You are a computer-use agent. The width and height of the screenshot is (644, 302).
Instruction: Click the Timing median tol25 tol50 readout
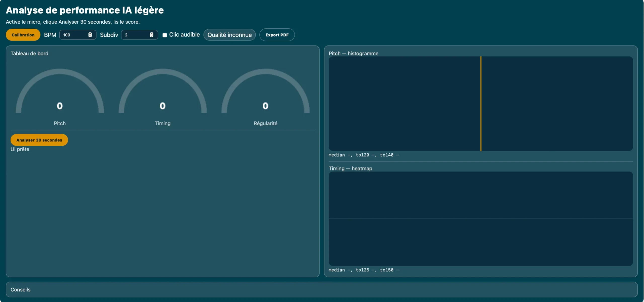tap(364, 270)
